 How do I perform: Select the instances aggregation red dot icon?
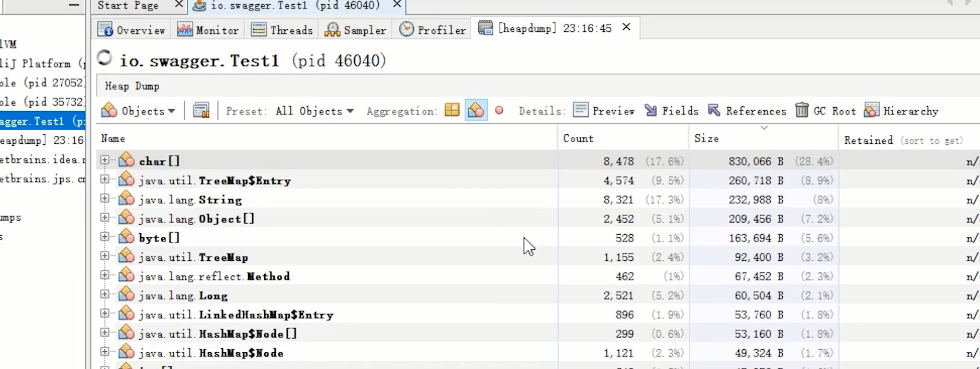pyautogui.click(x=499, y=110)
